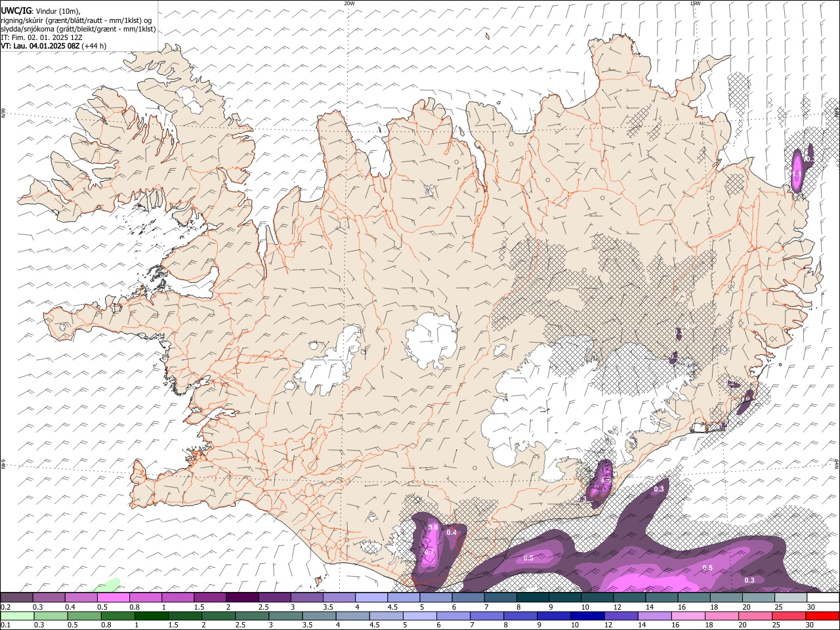Viewport: 840px width, 630px height.
Task: Click the pale green 0.1 legend swatch
Action: click(x=17, y=616)
